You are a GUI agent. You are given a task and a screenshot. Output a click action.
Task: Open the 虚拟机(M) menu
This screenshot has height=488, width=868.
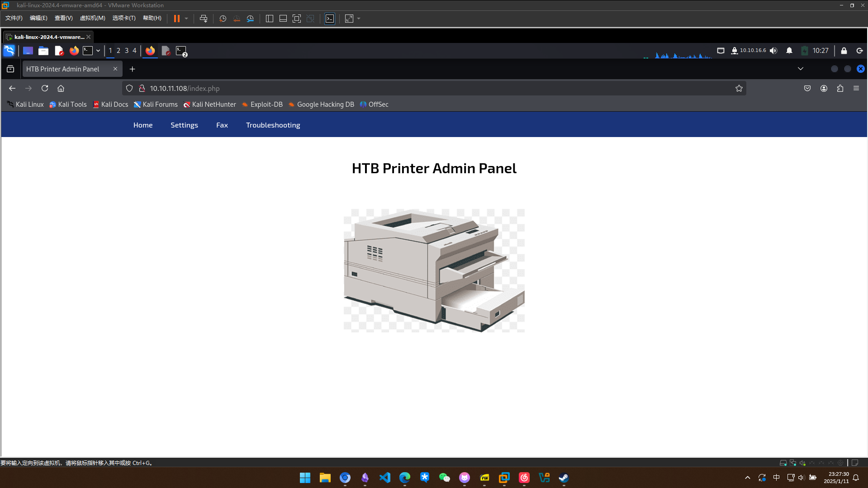[92, 18]
